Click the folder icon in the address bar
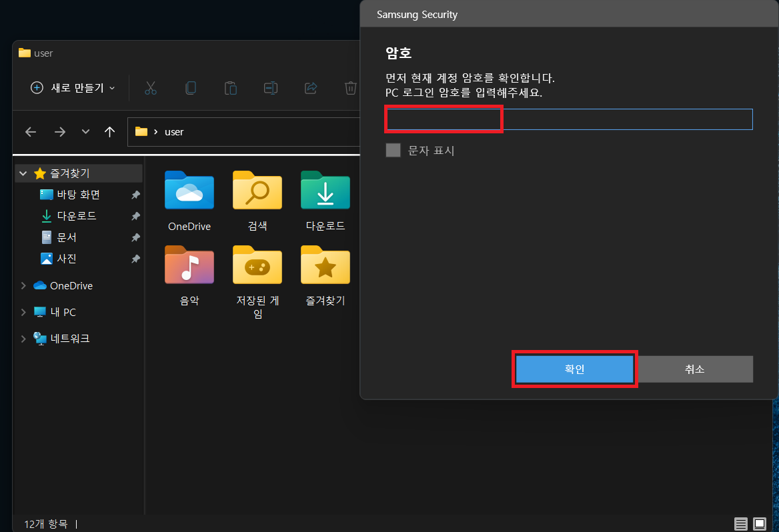Viewport: 779px width, 532px height. 141,131
